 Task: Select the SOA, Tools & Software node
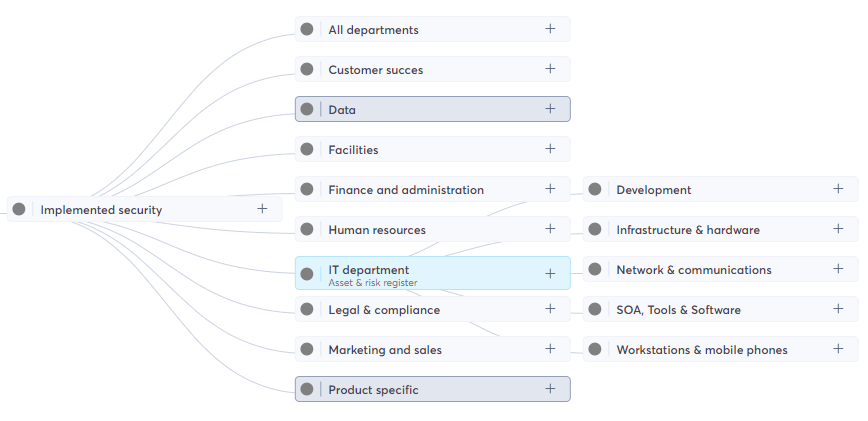[x=678, y=310]
